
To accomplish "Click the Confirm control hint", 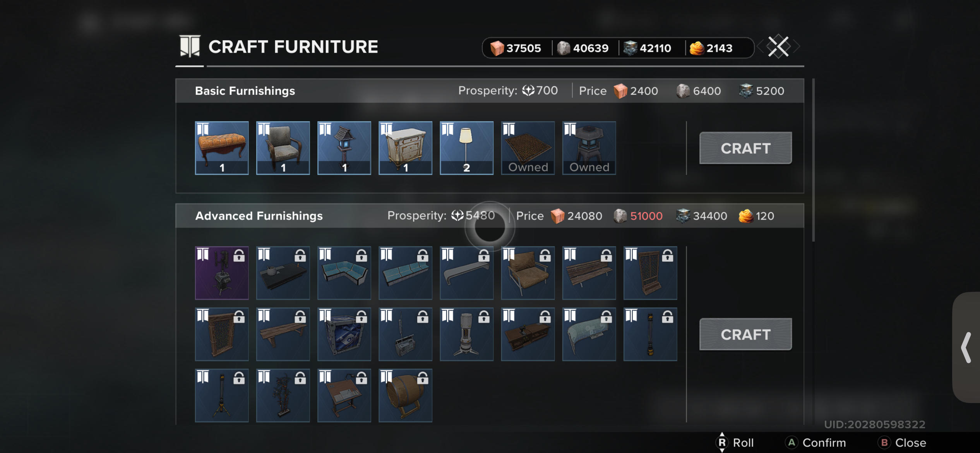I will (x=816, y=443).
